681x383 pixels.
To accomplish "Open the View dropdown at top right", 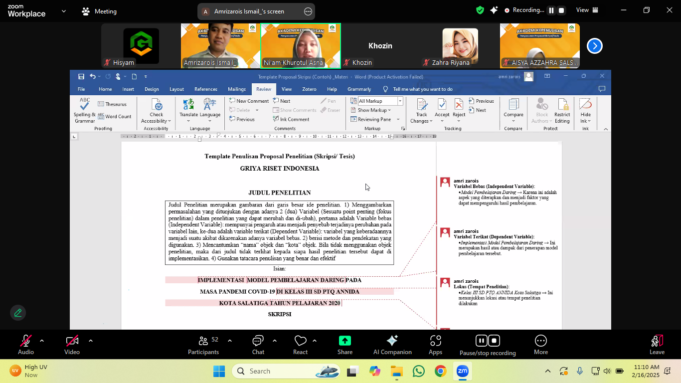I will [x=587, y=10].
